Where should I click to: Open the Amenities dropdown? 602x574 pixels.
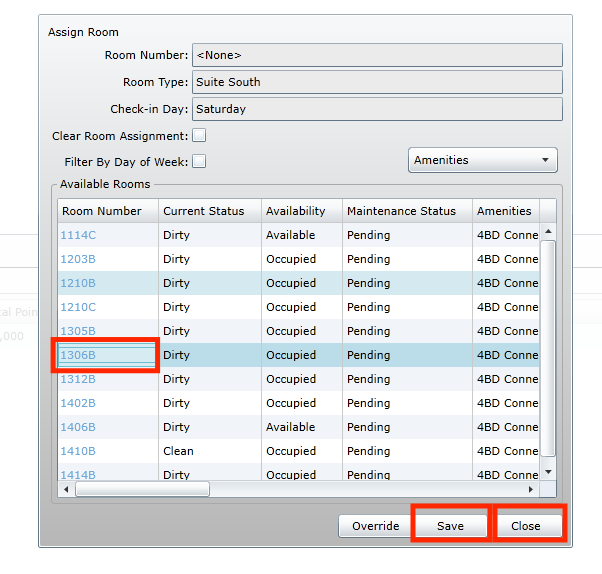coord(483,160)
